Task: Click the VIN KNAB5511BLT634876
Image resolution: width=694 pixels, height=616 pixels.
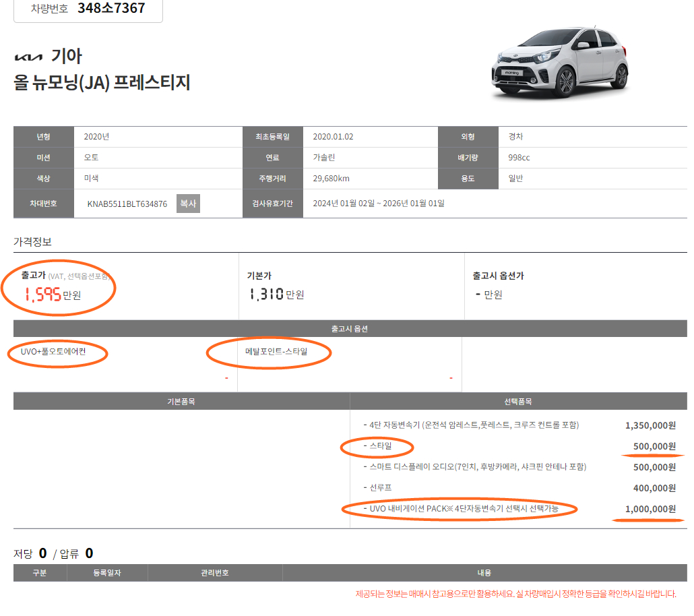Action: point(127,204)
